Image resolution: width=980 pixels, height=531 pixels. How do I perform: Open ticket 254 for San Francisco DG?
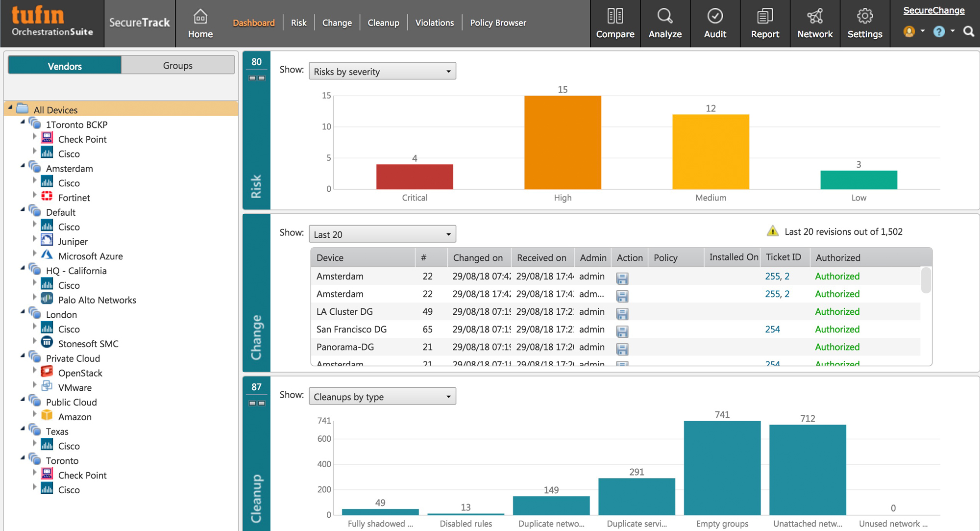[772, 329]
